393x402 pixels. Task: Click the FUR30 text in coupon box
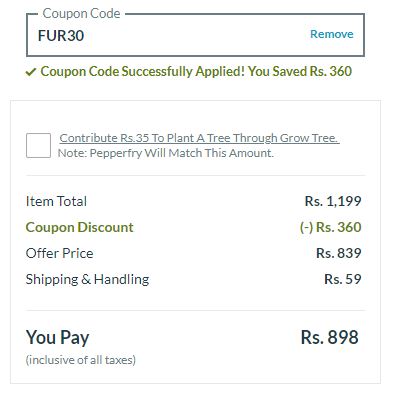(61, 36)
